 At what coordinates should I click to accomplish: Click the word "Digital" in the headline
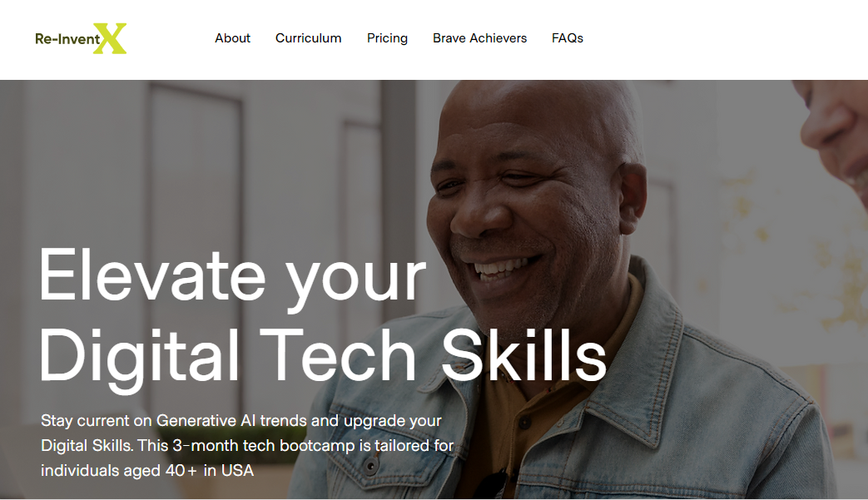tap(139, 358)
